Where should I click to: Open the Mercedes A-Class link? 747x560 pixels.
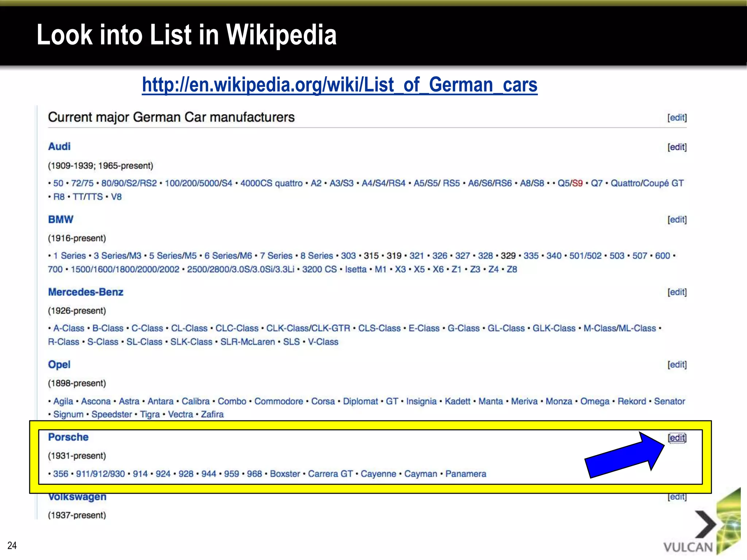click(69, 328)
